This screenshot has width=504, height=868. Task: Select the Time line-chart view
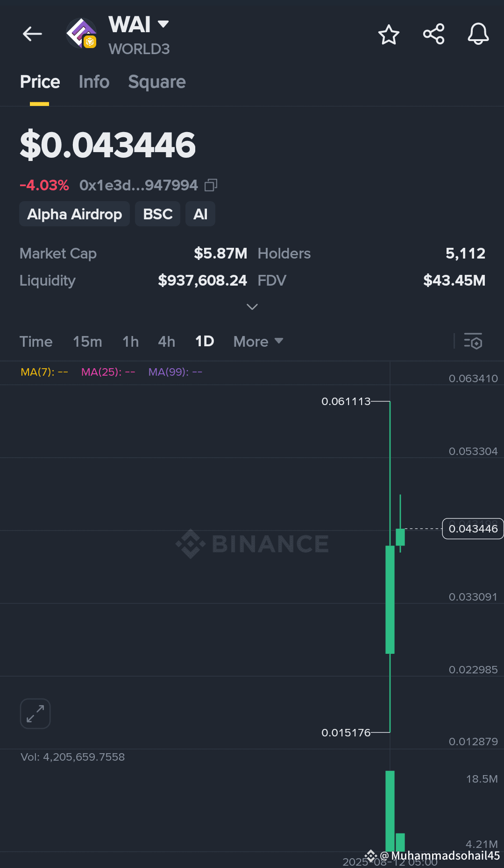[x=36, y=342]
